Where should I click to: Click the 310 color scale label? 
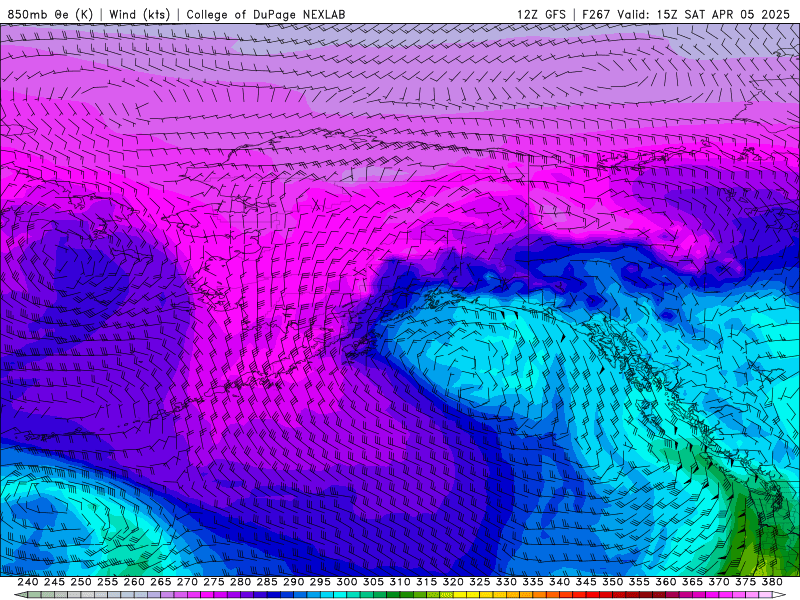coord(400,582)
